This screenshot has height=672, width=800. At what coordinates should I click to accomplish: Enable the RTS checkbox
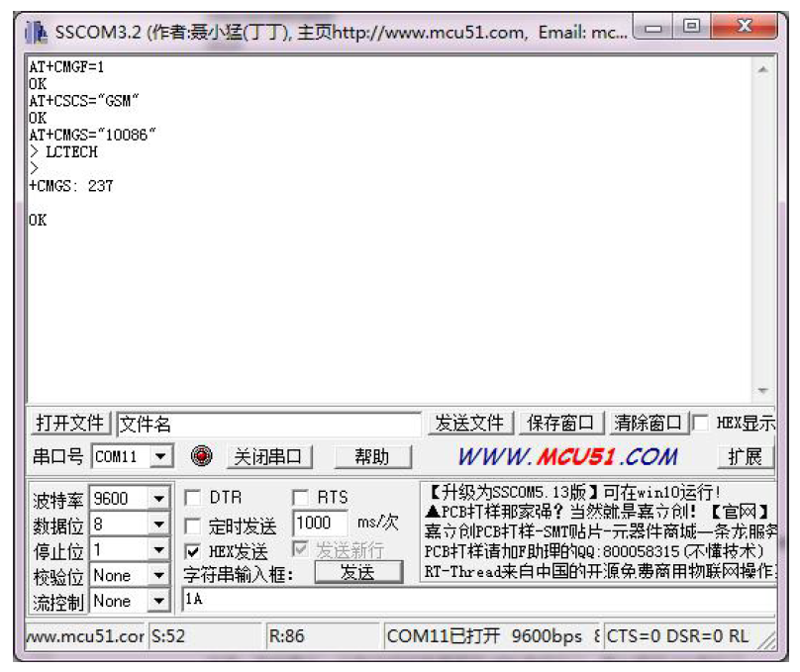click(x=300, y=497)
